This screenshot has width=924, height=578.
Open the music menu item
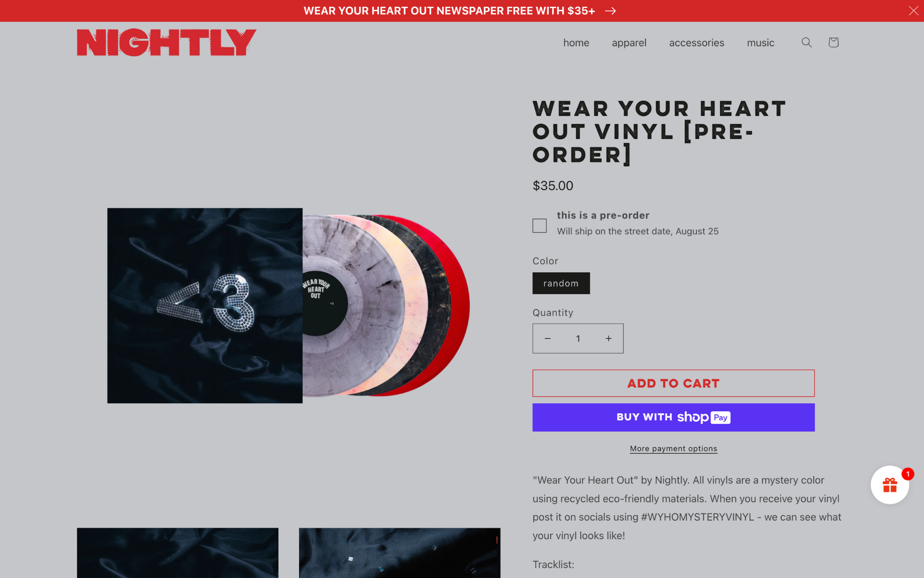click(761, 43)
